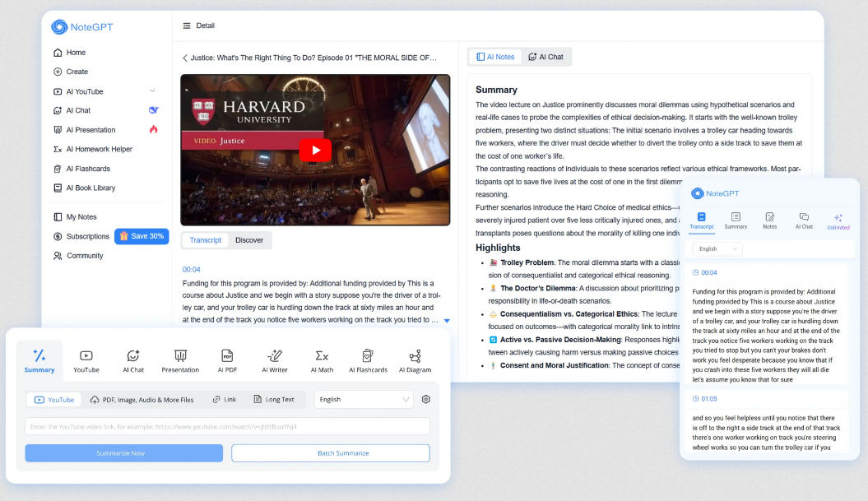
Task: Select the AI Diagram tool icon
Action: (415, 361)
